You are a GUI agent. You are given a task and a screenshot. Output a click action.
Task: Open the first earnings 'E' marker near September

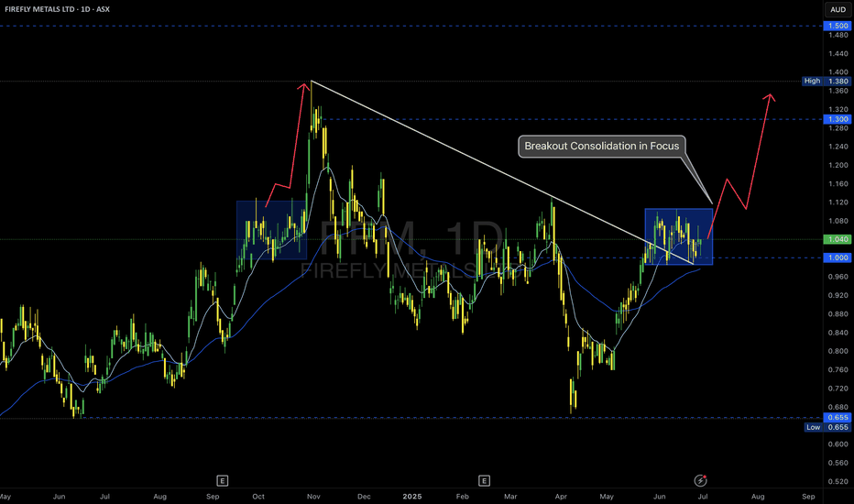point(223,480)
